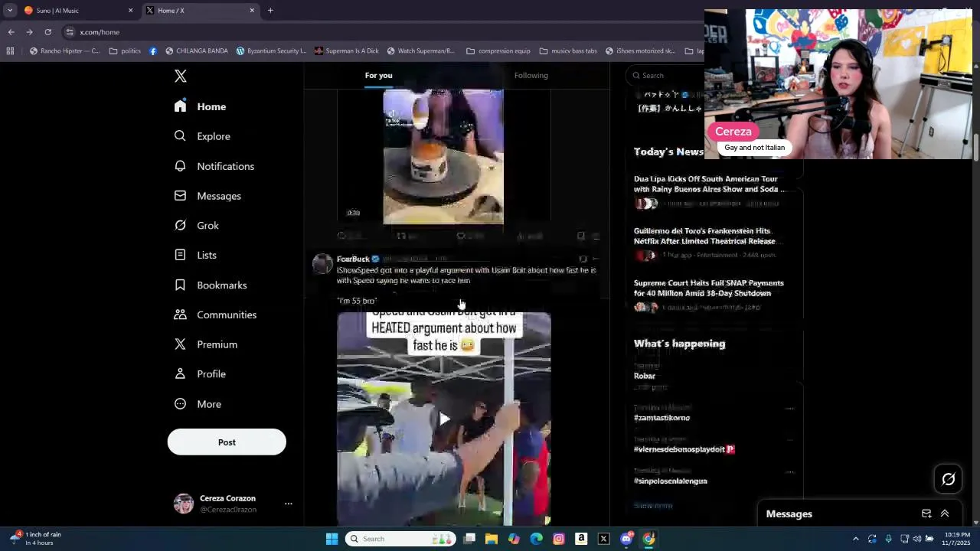
Task: Open the Superman Is A Dick bookmark
Action: [x=346, y=51]
